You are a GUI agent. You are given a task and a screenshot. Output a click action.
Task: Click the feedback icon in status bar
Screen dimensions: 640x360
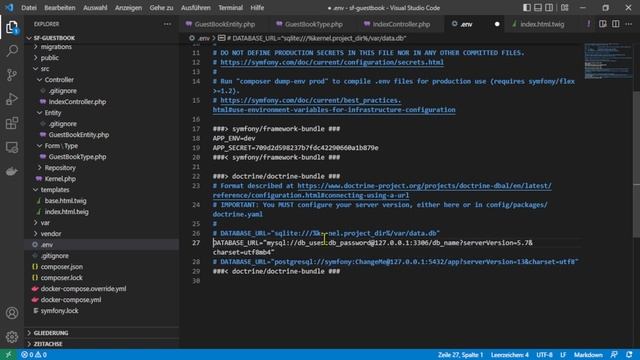[614, 355]
